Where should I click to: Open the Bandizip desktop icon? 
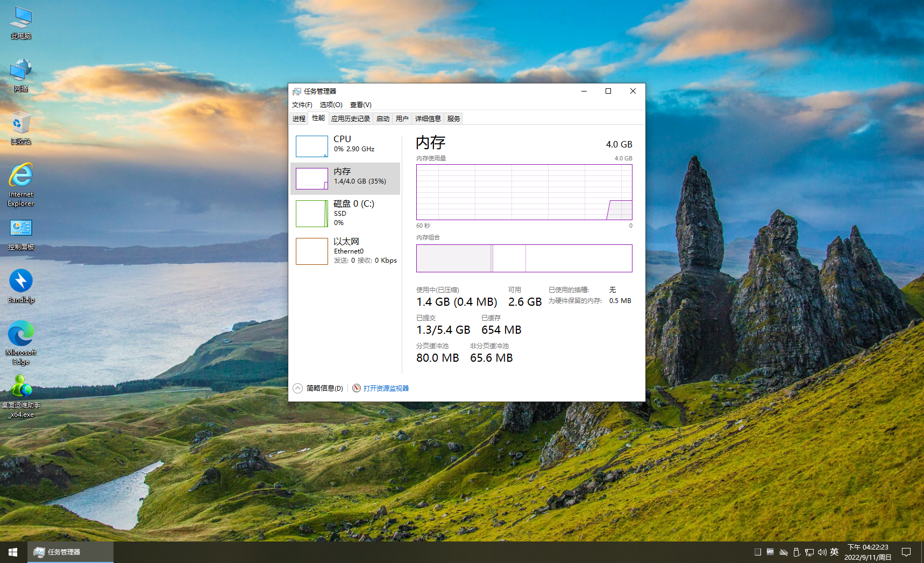click(21, 286)
